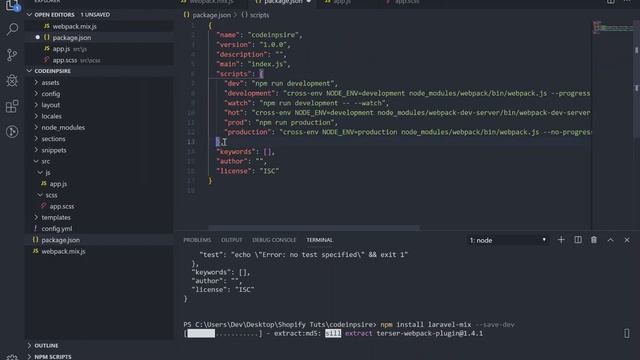Add a new terminal with plus icon
640x360 pixels.
[561, 240]
